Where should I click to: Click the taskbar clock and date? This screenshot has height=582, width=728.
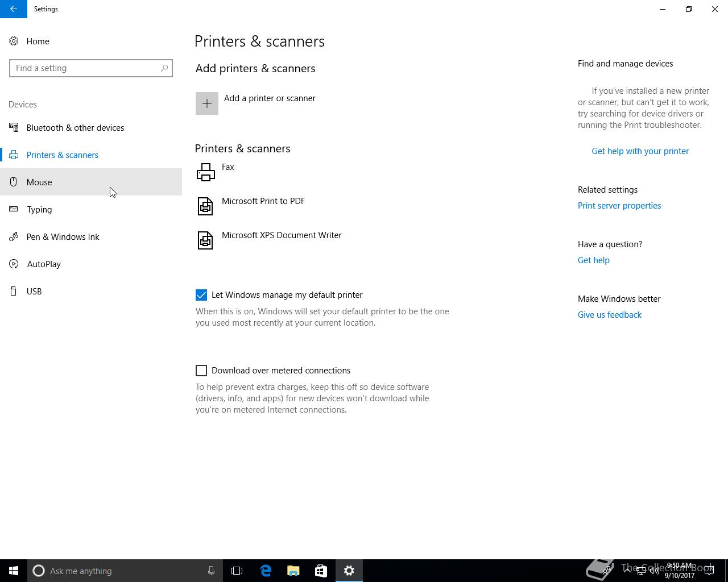pos(680,571)
